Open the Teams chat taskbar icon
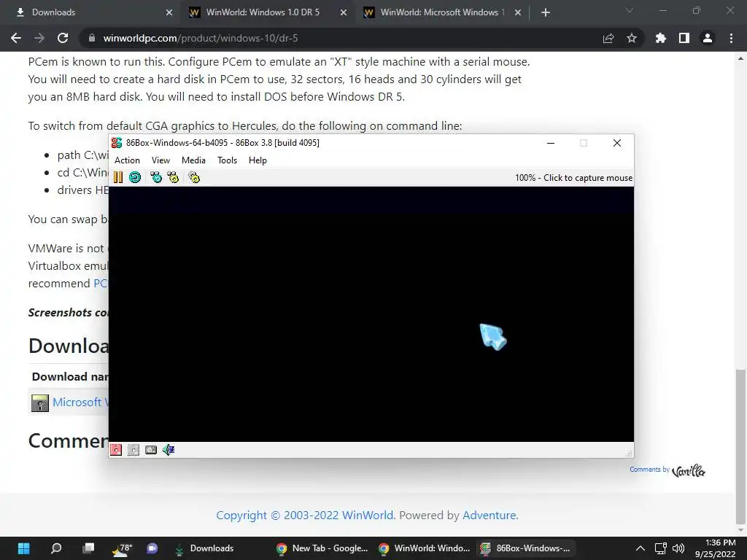Image resolution: width=747 pixels, height=560 pixels. pos(152,548)
